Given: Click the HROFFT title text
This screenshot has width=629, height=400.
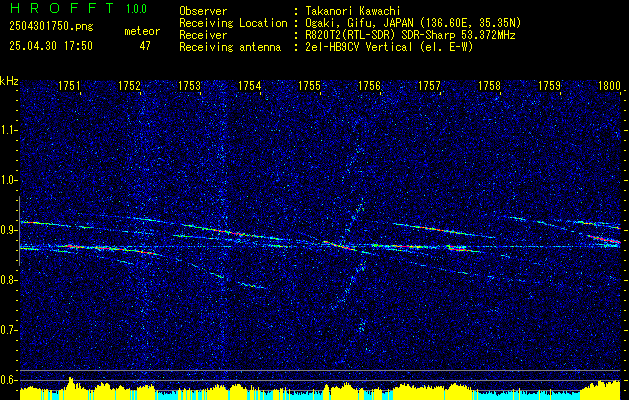Looking at the screenshot, I should [x=62, y=8].
